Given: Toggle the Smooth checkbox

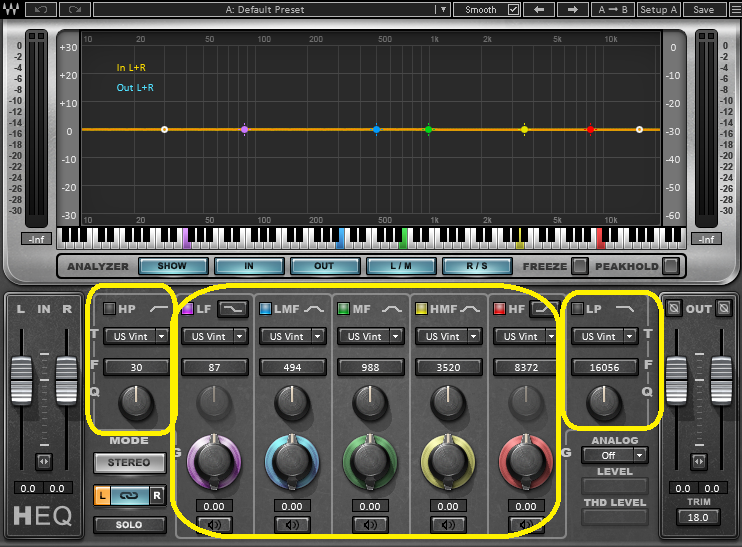Looking at the screenshot, I should (514, 9).
